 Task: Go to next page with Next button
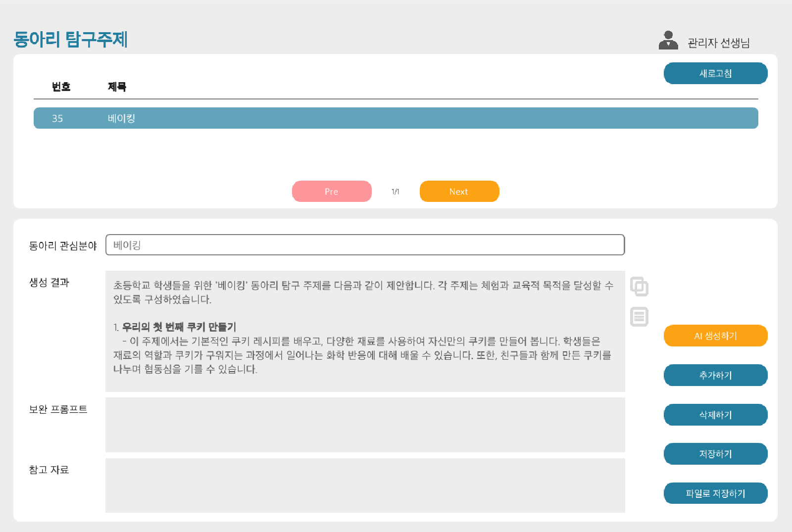pyautogui.click(x=459, y=192)
